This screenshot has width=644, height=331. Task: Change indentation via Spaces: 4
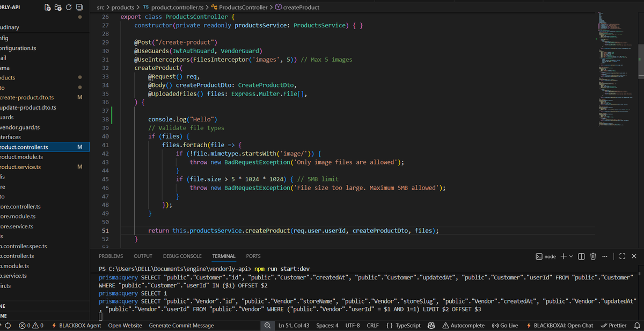pyautogui.click(x=327, y=326)
